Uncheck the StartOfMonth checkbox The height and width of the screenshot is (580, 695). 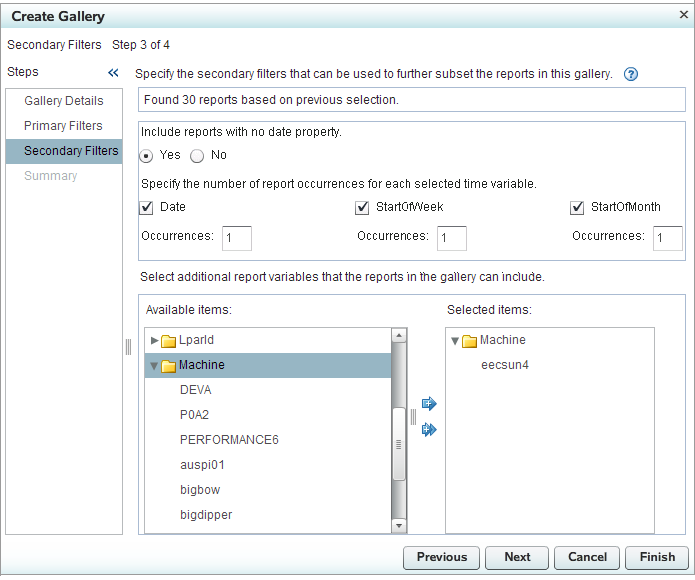577,207
